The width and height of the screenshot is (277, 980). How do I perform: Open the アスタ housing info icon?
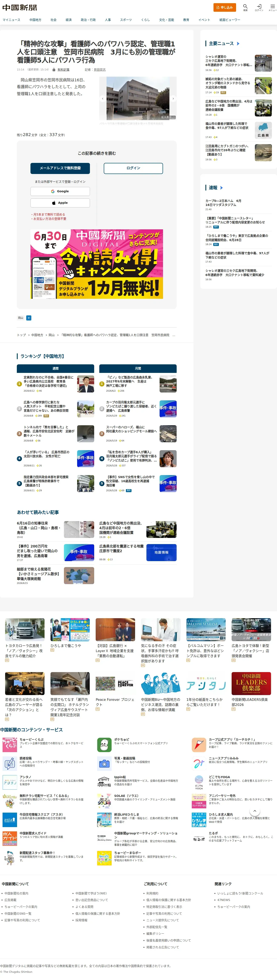point(10,820)
